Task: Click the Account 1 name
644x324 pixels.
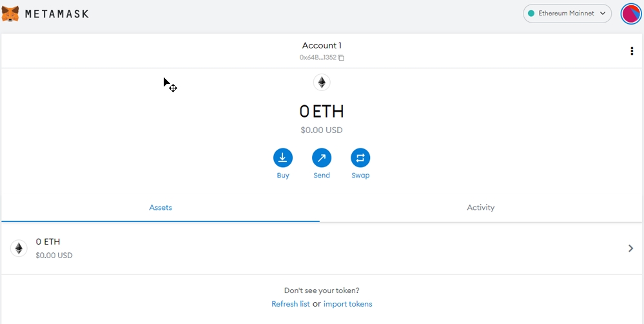Action: [x=322, y=45]
